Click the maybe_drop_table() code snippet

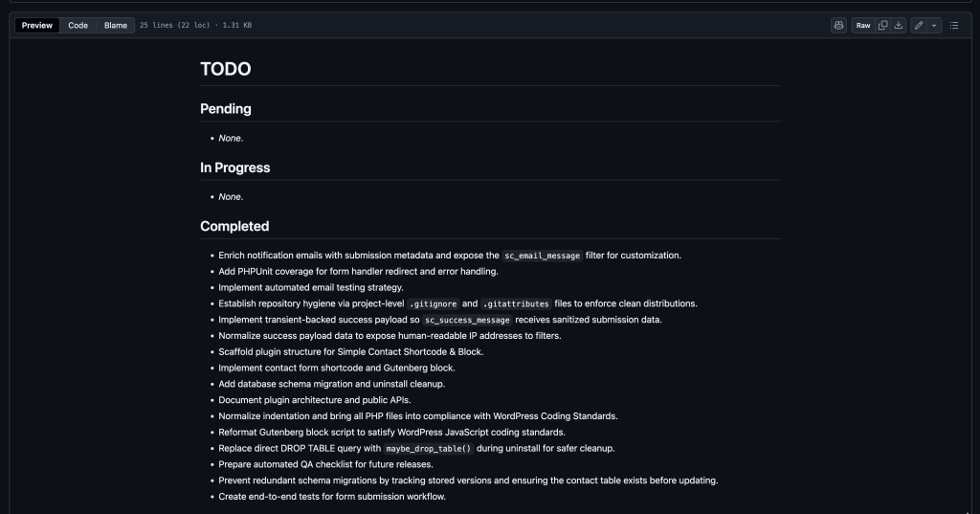click(x=429, y=449)
